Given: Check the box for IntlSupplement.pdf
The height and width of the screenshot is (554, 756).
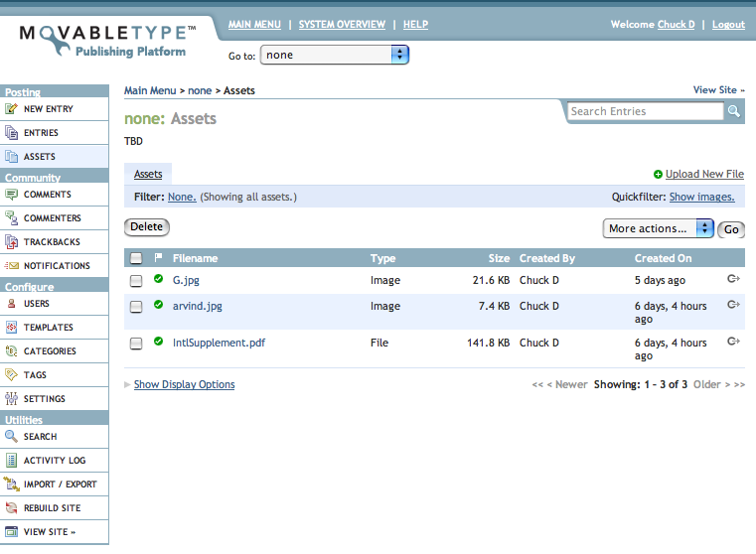Looking at the screenshot, I should 136,344.
